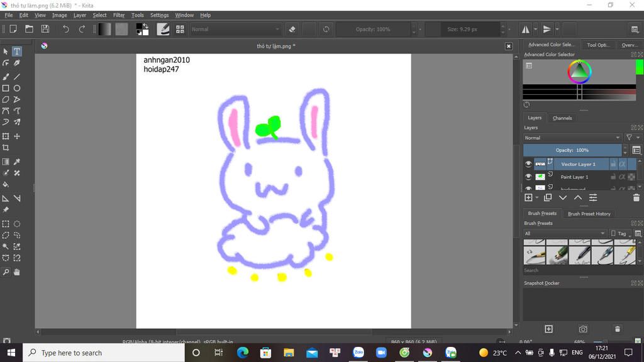Viewport: 644px width, 362px height.
Task: Open the brush settings editor
Action: click(163, 29)
